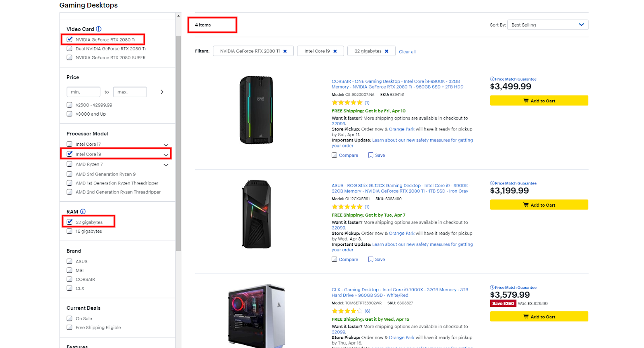Click the scroll-up arrow of filter panel

click(x=178, y=16)
